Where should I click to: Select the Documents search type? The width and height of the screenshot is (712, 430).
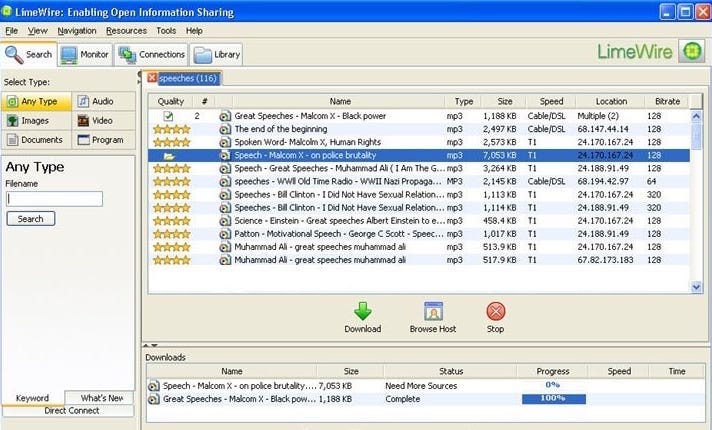pyautogui.click(x=37, y=140)
